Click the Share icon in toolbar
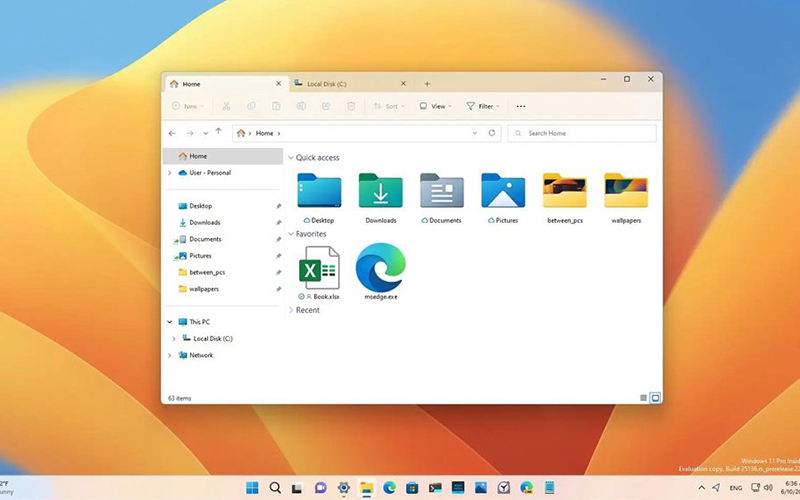The width and height of the screenshot is (800, 500). (x=326, y=106)
